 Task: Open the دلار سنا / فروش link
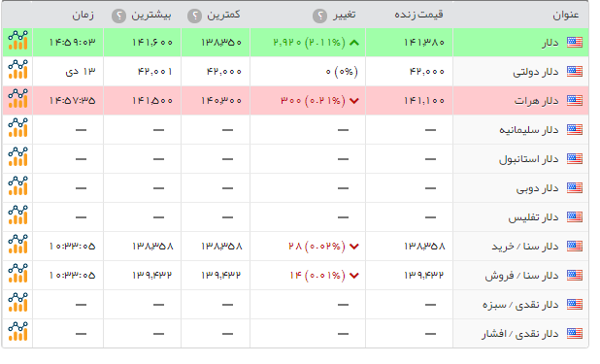(521, 276)
